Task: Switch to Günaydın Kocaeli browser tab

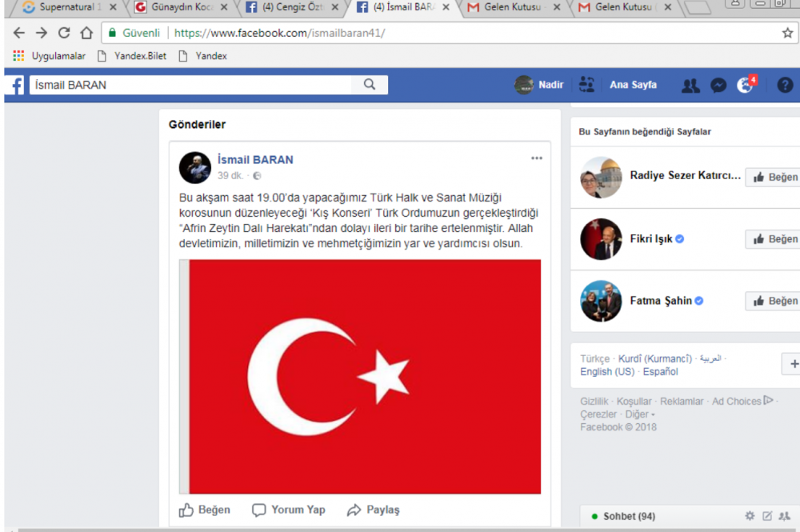Action: tap(182, 8)
